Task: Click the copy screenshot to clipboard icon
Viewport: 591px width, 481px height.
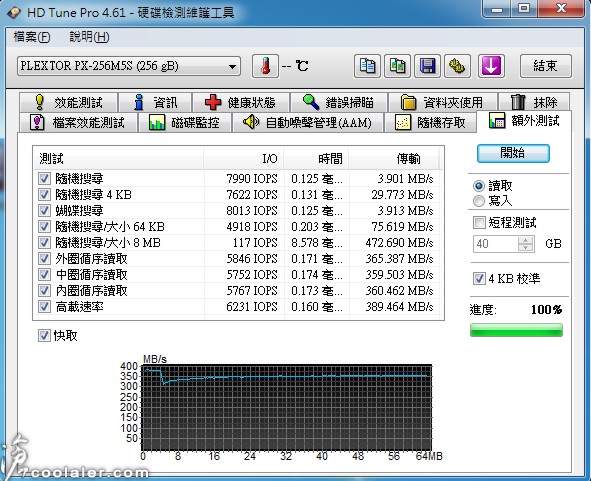Action: click(397, 66)
